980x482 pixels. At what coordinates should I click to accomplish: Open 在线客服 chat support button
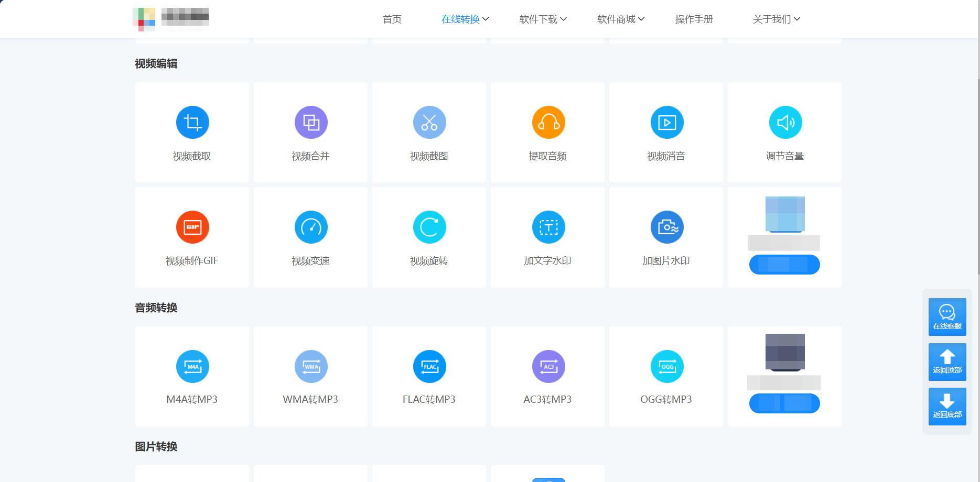click(x=947, y=317)
